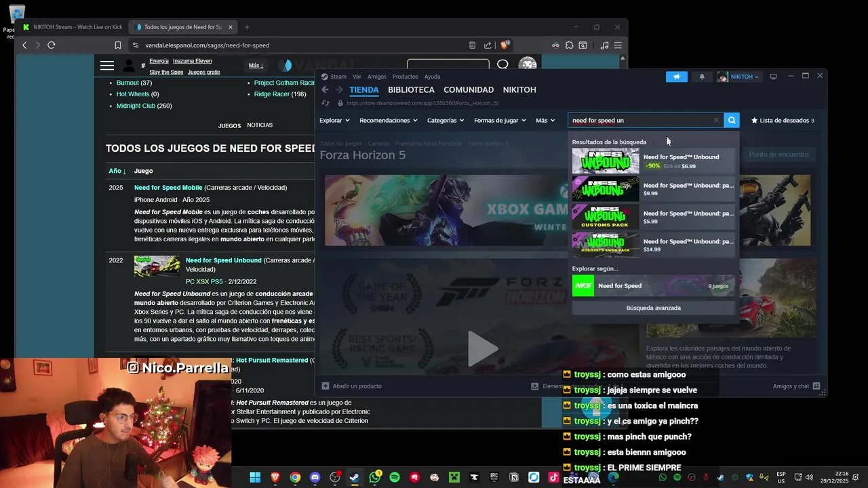Open Need for Speed Mobile link
The image size is (868, 488).
[168, 188]
